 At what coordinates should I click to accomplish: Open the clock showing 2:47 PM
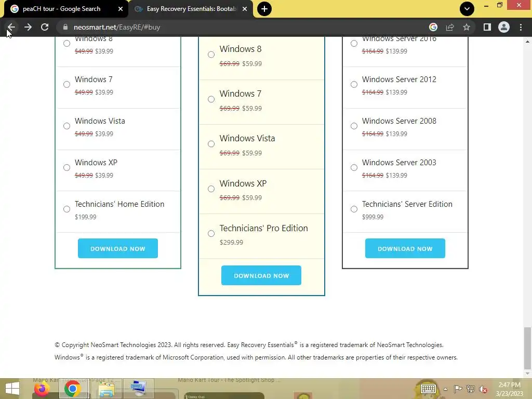(509, 389)
